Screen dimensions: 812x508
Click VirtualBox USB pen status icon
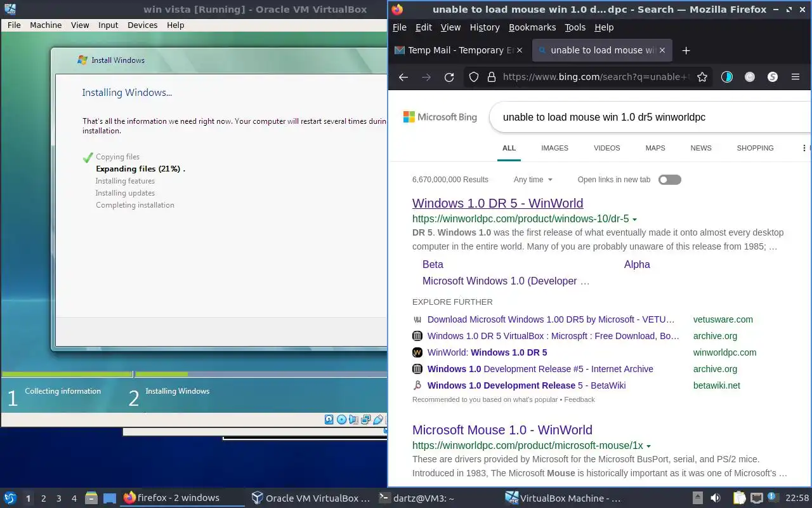[x=379, y=419]
